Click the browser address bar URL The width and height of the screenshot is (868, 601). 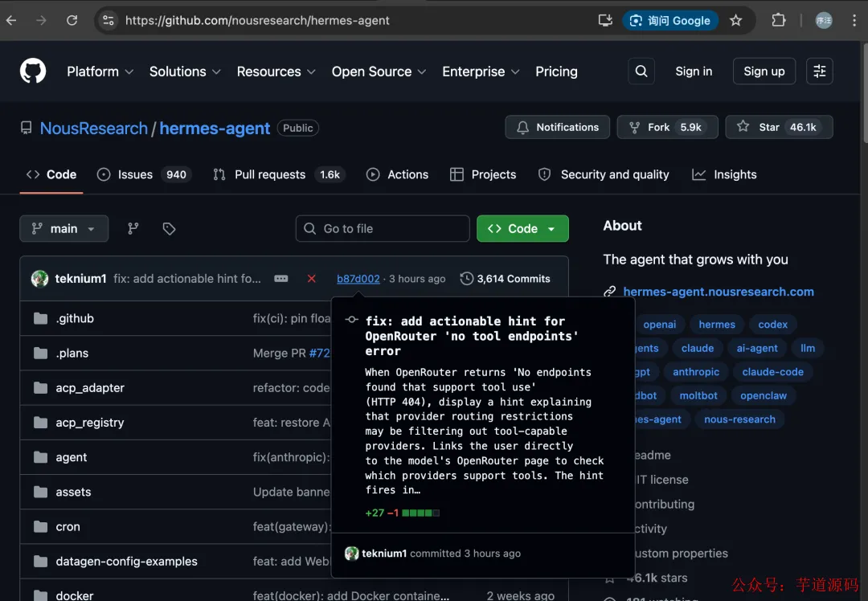tap(257, 20)
